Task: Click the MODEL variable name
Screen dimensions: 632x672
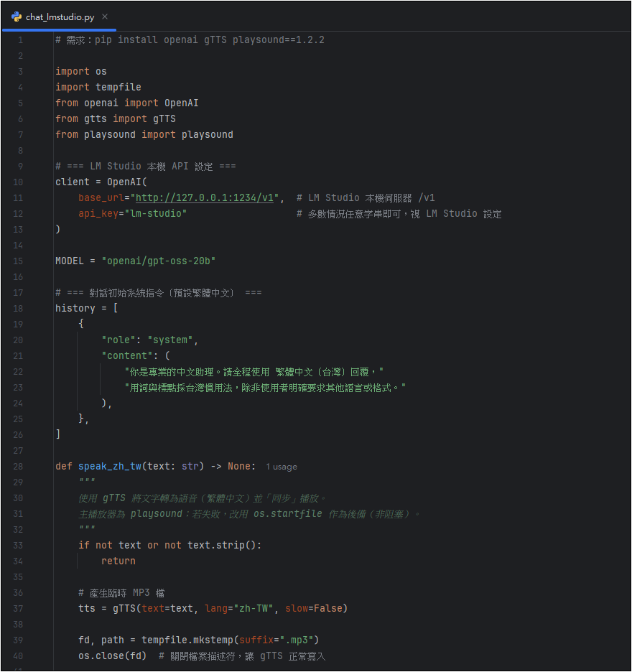Action: click(70, 261)
